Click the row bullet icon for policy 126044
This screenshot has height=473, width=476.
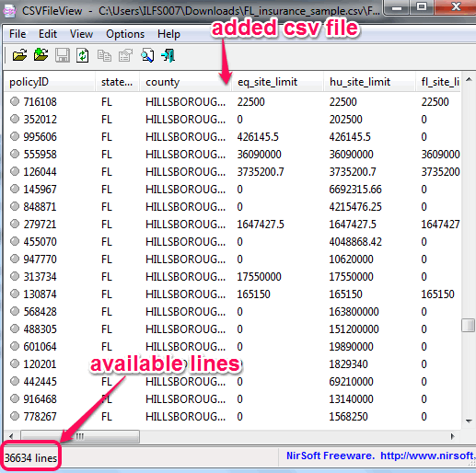coord(15,171)
